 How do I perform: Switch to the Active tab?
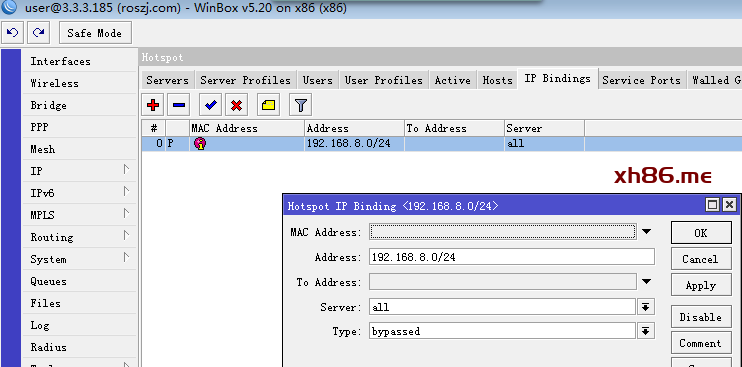[x=452, y=80]
